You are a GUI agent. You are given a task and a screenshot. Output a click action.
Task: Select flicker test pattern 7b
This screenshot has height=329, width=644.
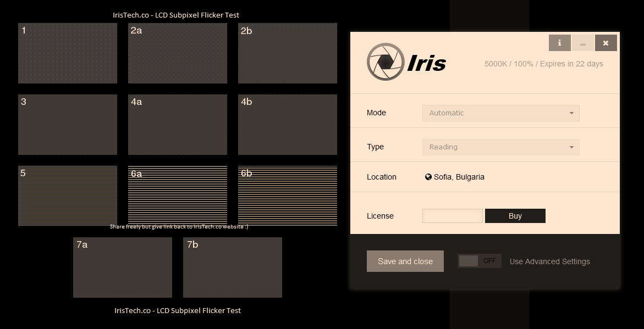[x=233, y=267]
